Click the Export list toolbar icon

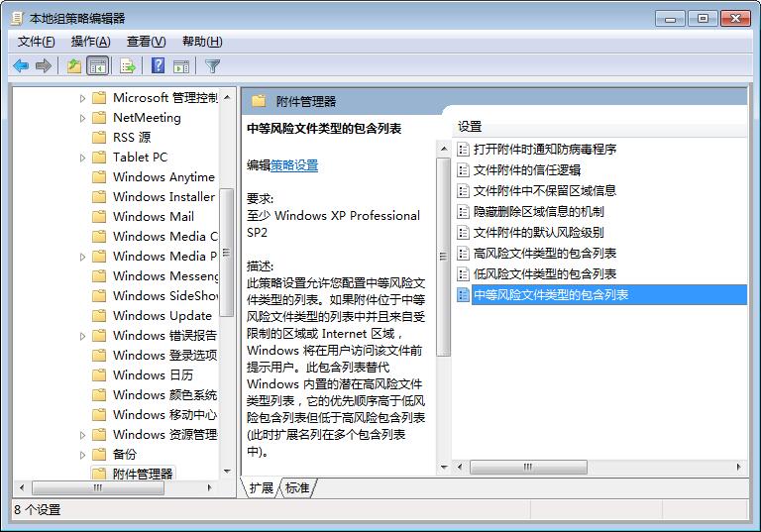click(x=128, y=66)
